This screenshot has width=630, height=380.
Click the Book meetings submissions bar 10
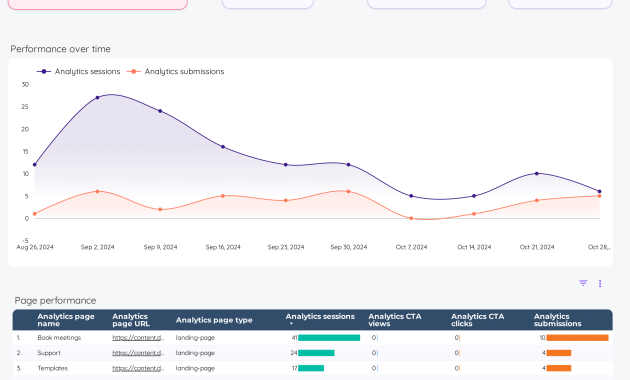[577, 338]
